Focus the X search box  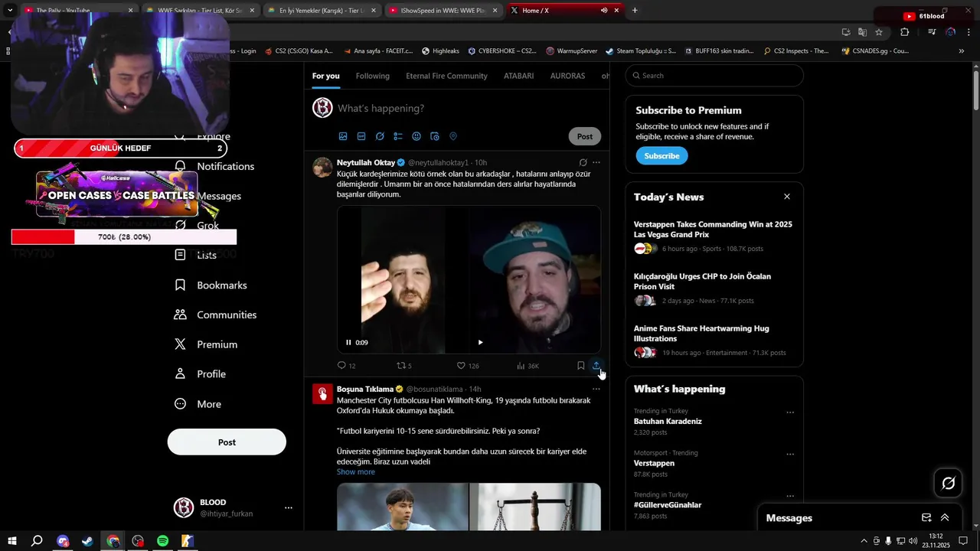coord(714,76)
